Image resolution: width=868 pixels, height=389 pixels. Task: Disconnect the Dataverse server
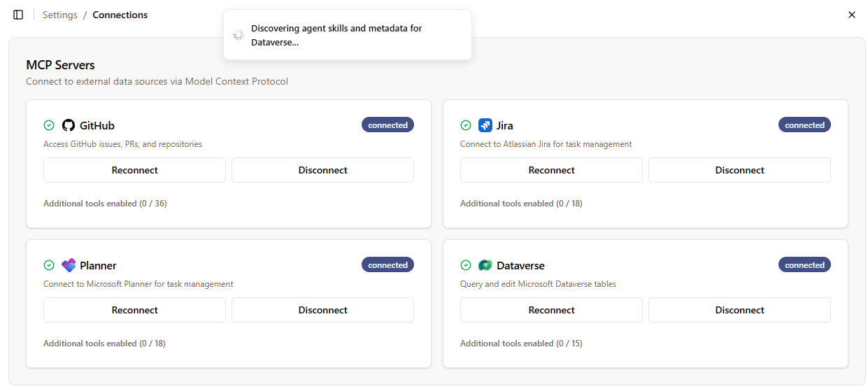pyautogui.click(x=739, y=310)
